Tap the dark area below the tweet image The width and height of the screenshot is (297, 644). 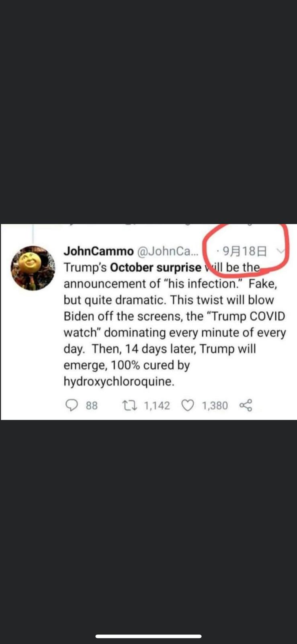[148, 523]
